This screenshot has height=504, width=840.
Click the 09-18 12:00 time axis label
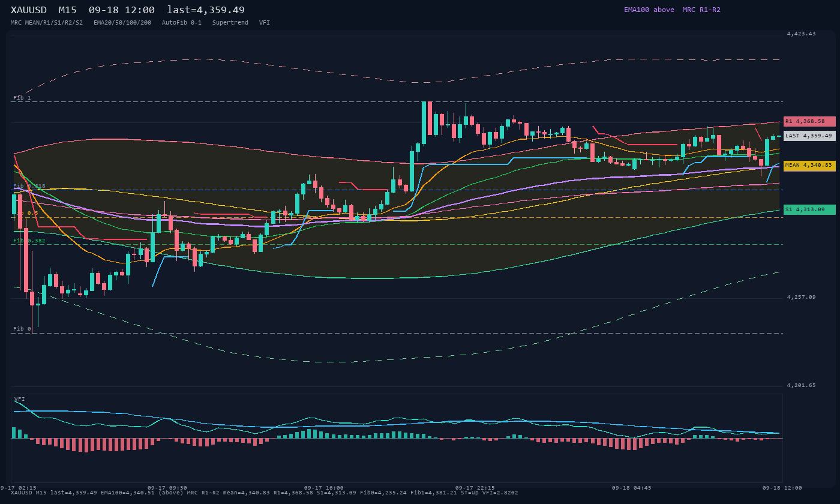click(x=782, y=488)
